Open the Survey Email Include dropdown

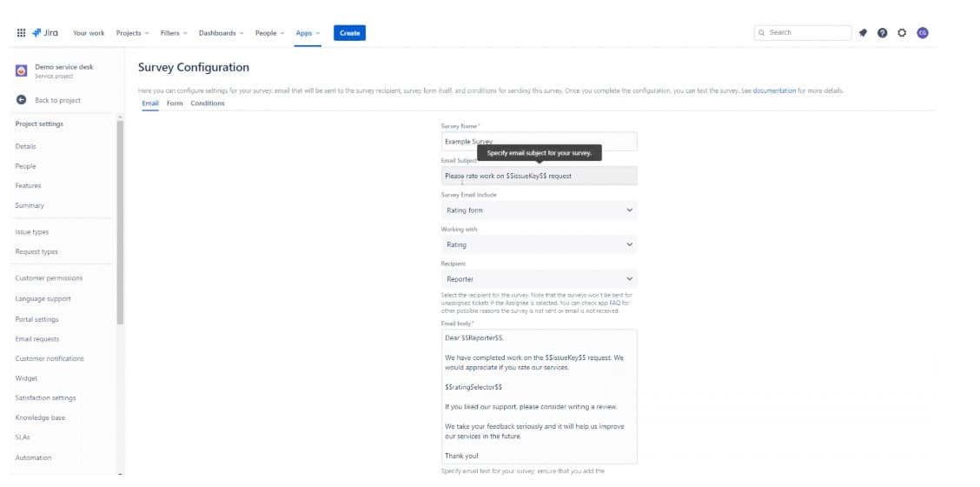pos(540,210)
